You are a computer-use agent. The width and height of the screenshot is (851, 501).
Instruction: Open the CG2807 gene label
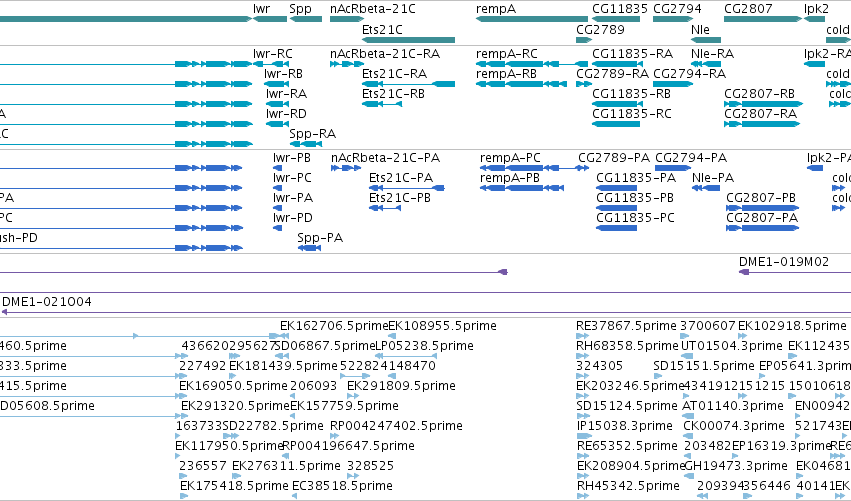coord(748,9)
